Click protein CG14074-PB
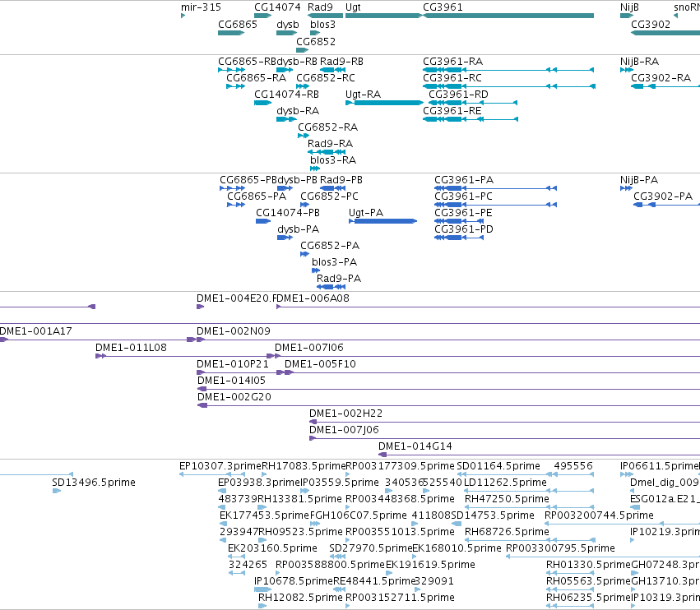Image resolution: width=700 pixels, height=610 pixels. point(288,213)
